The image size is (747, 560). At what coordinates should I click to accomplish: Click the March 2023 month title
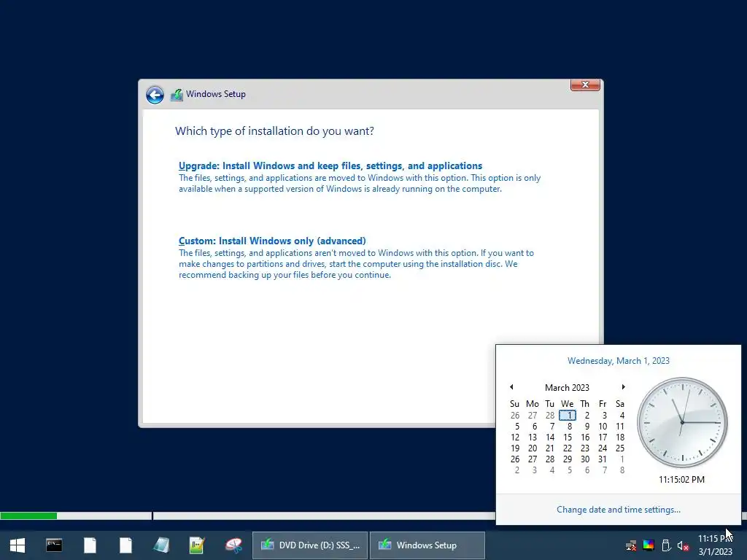click(x=567, y=388)
